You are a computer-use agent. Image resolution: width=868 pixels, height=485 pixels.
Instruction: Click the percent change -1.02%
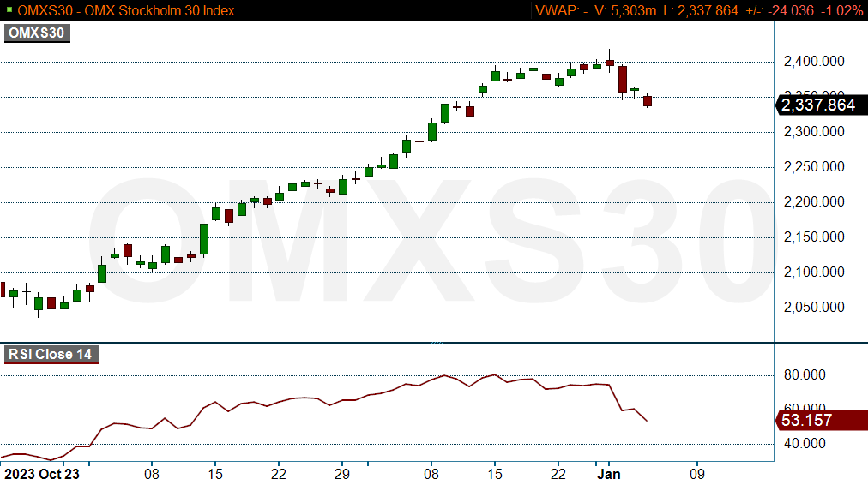pos(841,10)
